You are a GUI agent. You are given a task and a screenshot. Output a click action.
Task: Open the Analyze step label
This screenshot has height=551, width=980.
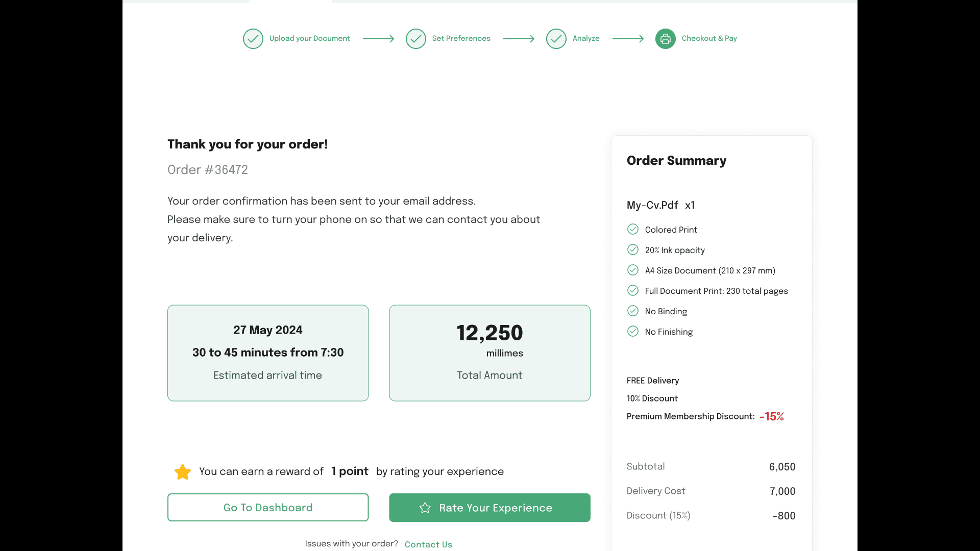(585, 39)
